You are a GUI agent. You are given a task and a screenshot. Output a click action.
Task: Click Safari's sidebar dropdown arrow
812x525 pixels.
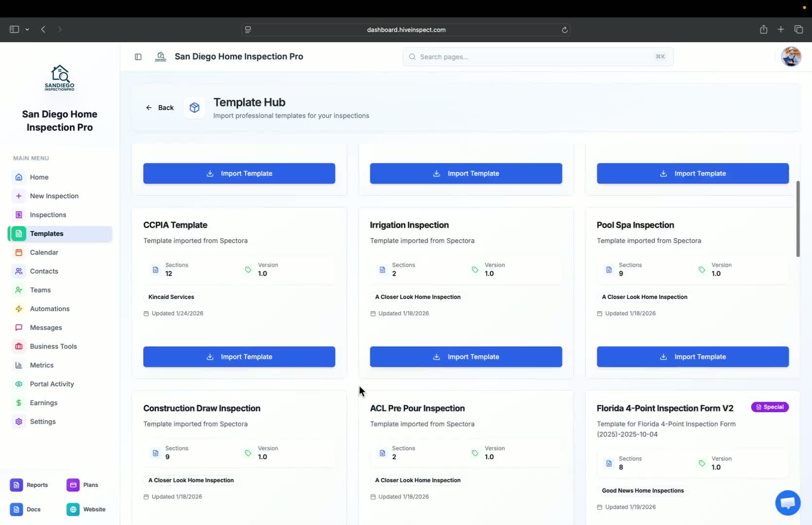coord(27,30)
